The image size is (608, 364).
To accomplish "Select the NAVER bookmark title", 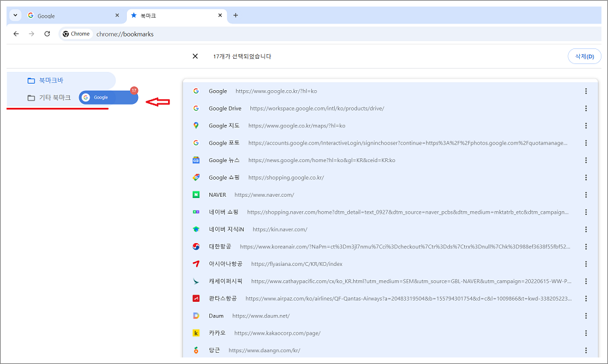I will click(x=217, y=195).
